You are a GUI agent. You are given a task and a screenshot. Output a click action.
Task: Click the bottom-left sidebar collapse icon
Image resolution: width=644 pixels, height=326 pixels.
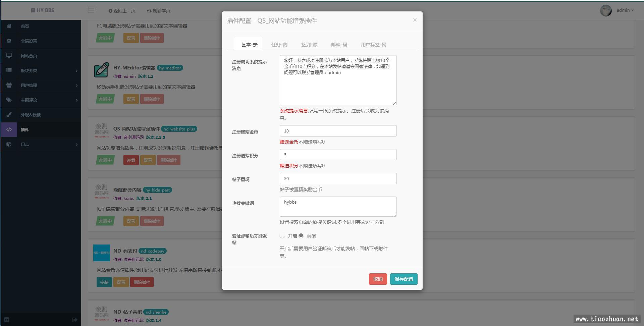pos(7,320)
